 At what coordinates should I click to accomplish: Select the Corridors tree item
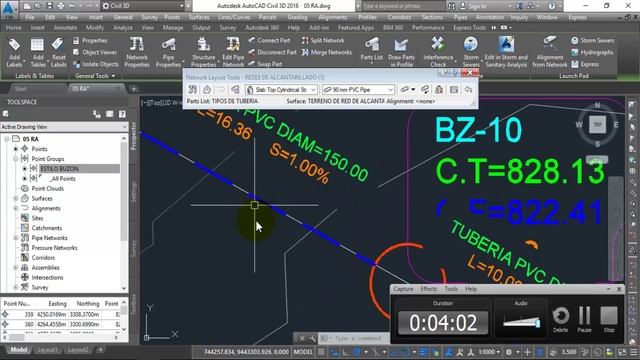click(x=43, y=258)
